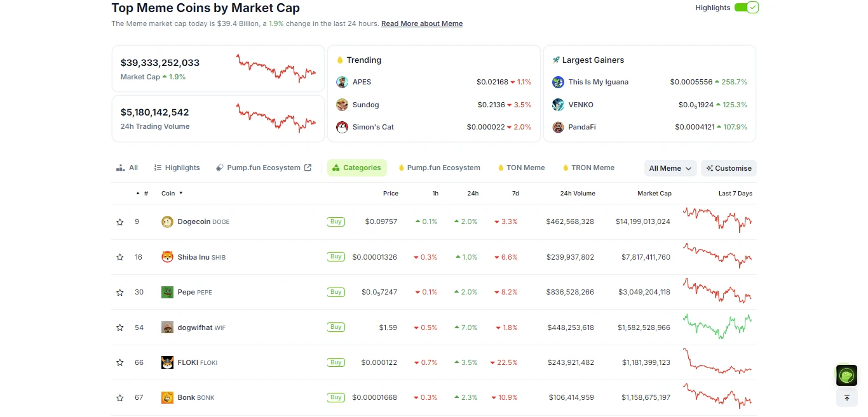Click the FLOKI coin logo
This screenshot has height=417, width=868.
[167, 362]
